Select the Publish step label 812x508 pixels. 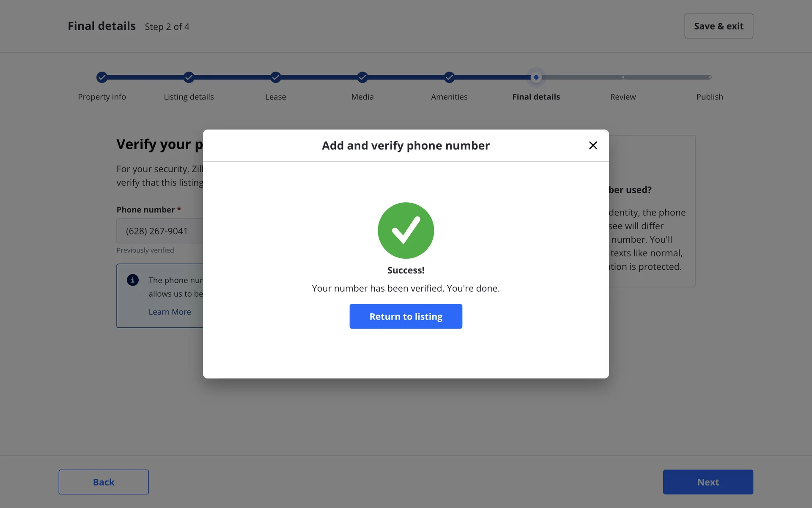[710, 97]
